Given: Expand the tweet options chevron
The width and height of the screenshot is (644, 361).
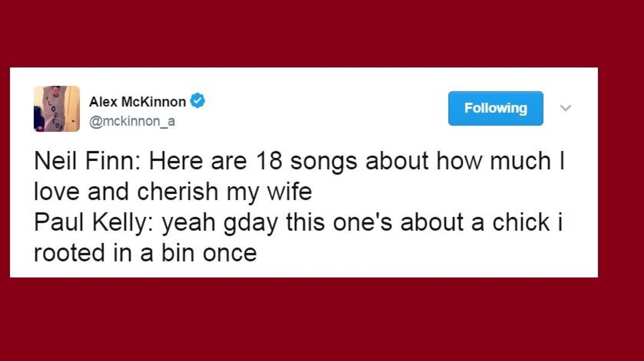Looking at the screenshot, I should (x=565, y=108).
